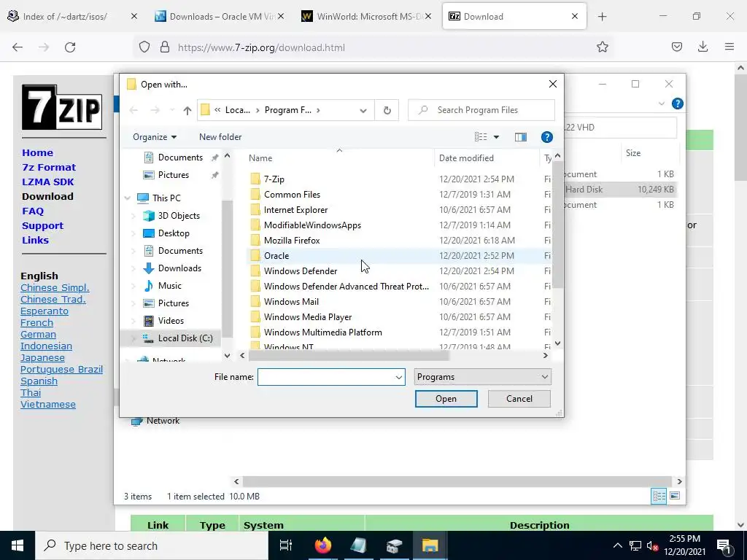747x560 pixels.
Task: Open the FAQ link in sidebar
Action: pos(33,211)
